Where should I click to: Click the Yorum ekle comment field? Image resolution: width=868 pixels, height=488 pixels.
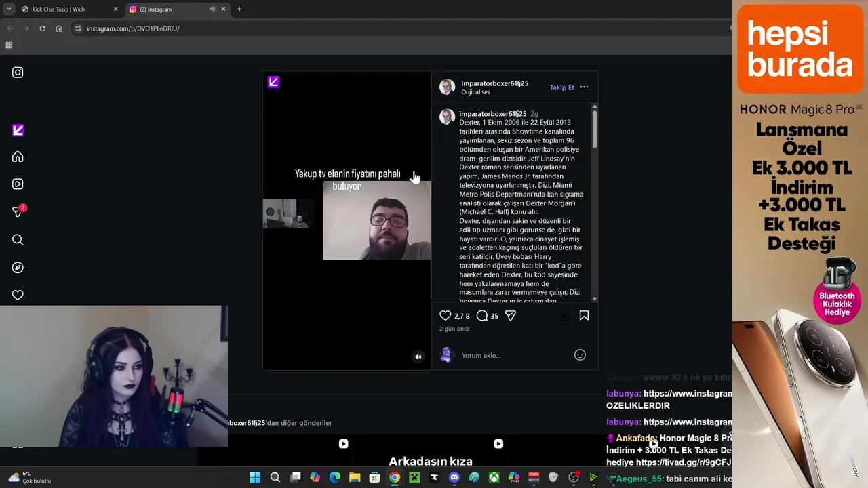coord(515,355)
